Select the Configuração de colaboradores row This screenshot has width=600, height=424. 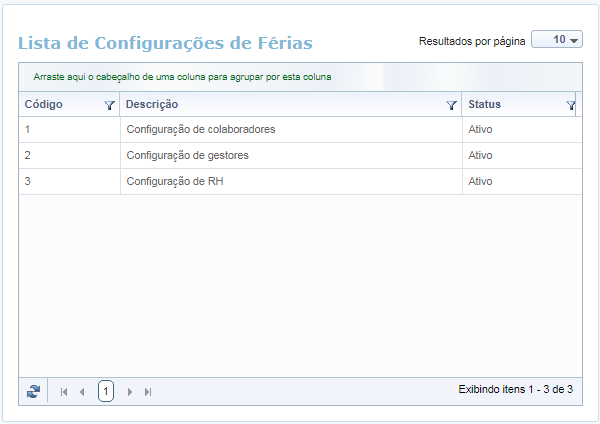[200, 130]
